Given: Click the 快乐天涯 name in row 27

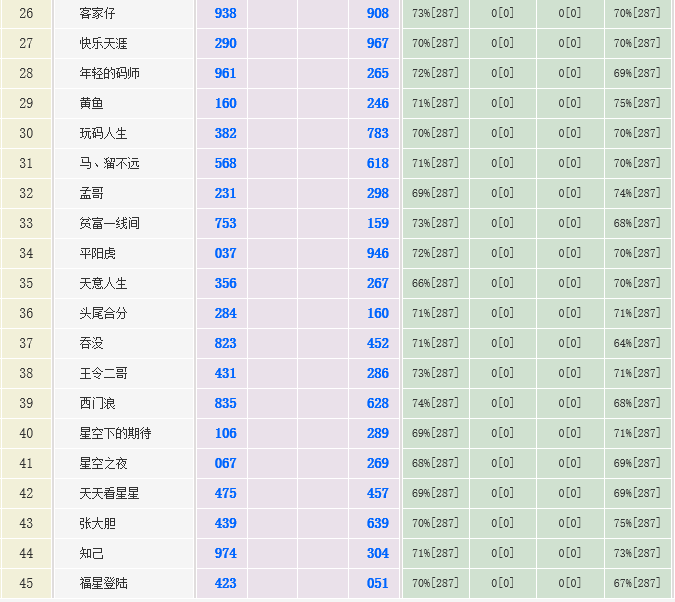Looking at the screenshot, I should click(103, 43).
